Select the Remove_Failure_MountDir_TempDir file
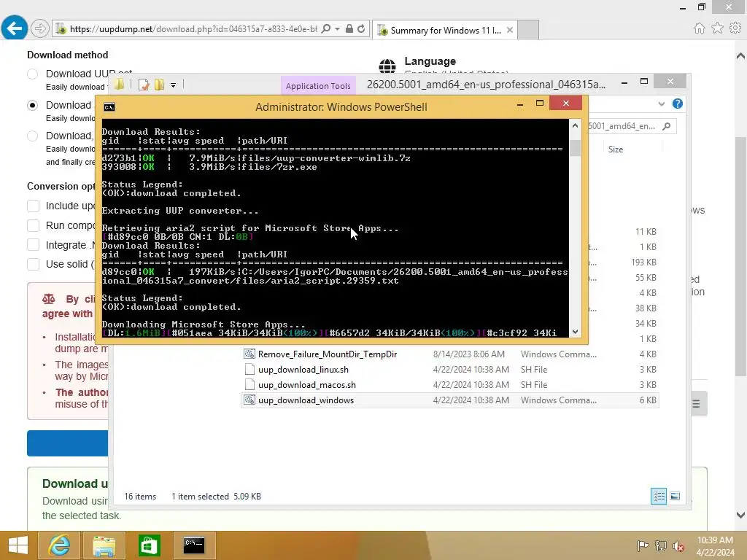Image resolution: width=747 pixels, height=560 pixels. point(328,354)
